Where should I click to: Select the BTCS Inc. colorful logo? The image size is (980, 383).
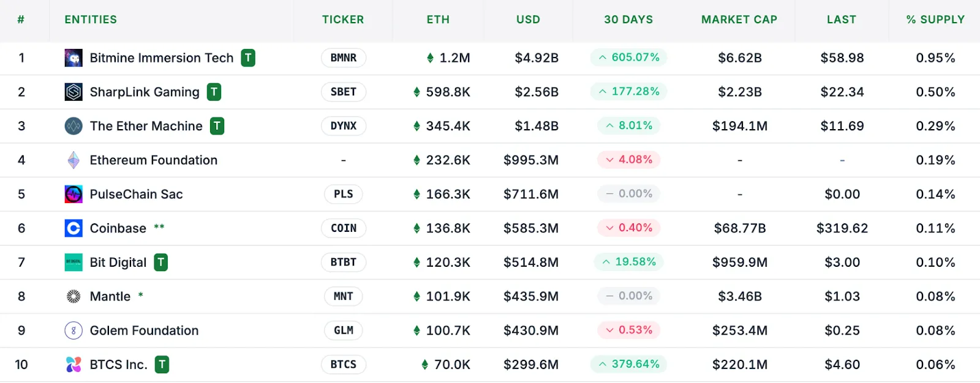coord(73,364)
